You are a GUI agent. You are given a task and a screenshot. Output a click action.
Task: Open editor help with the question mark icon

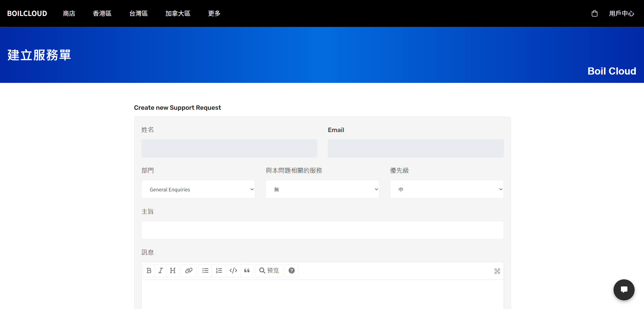[292, 270]
